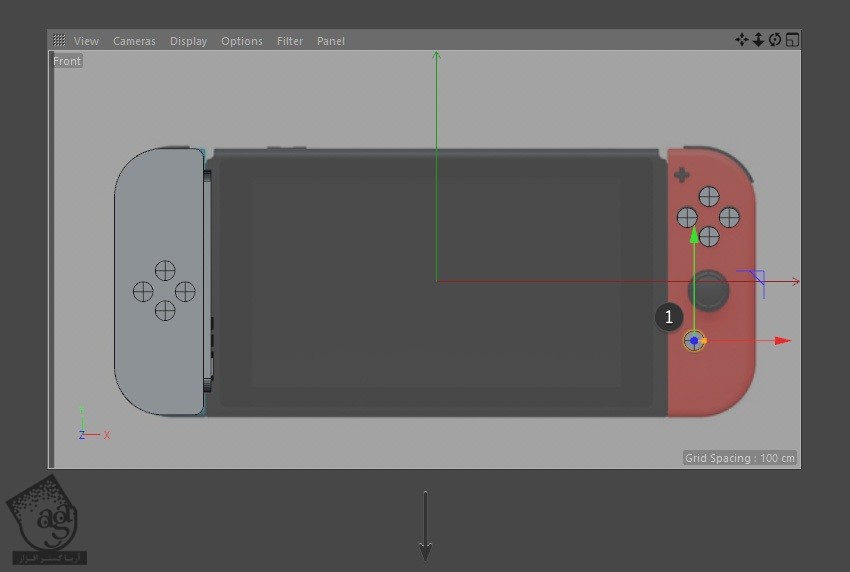The image size is (850, 572).
Task: Open the Panel menu
Action: [x=331, y=41]
